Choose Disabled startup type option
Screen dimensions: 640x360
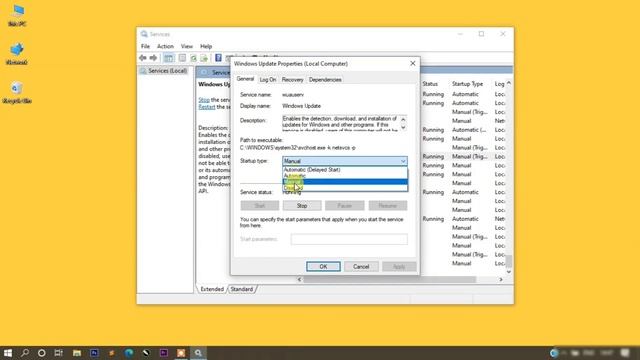[345, 188]
